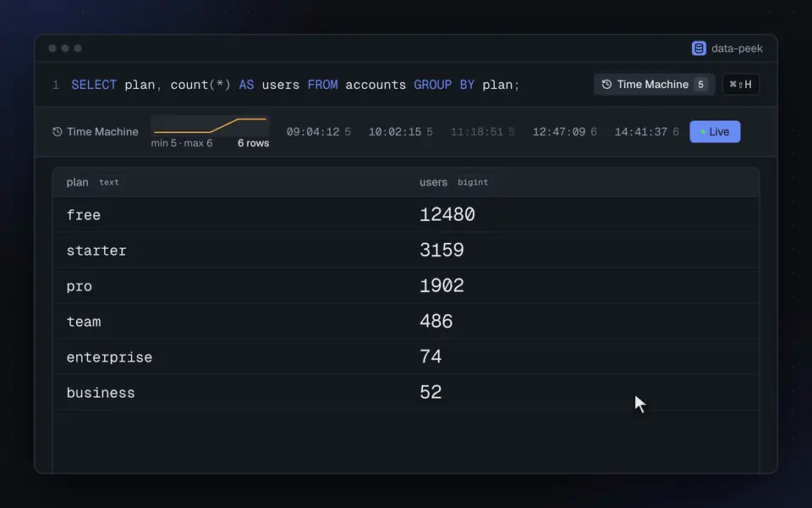Select the 10:02:15 snapshot

click(x=400, y=132)
